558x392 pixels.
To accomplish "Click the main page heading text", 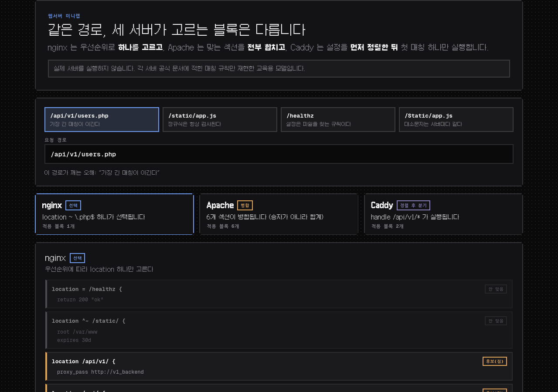I will point(177,30).
